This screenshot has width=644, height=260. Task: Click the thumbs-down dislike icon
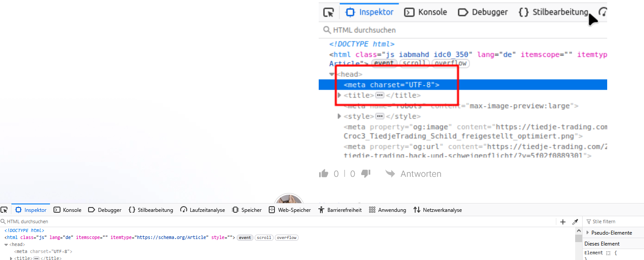pyautogui.click(x=366, y=174)
